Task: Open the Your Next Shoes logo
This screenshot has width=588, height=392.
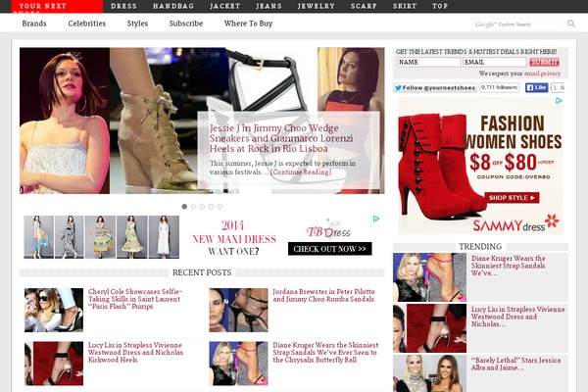Action: (57, 7)
